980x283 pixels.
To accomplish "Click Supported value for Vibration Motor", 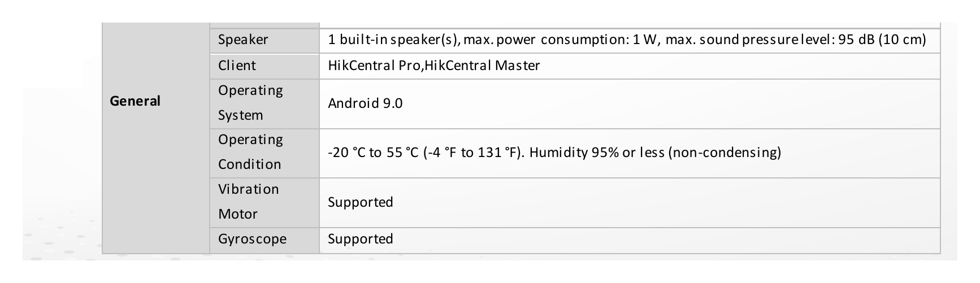I will pos(361,202).
